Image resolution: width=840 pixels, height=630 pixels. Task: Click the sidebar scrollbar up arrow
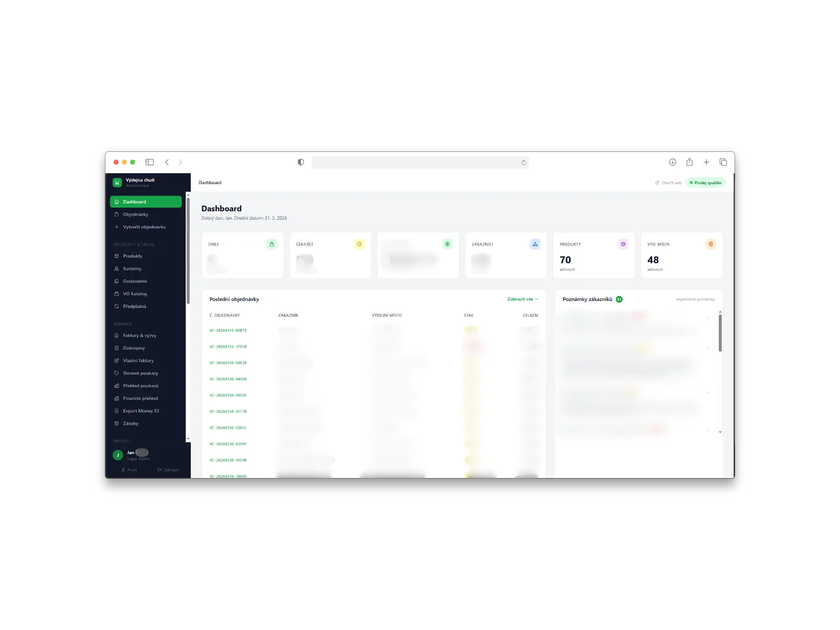point(188,195)
